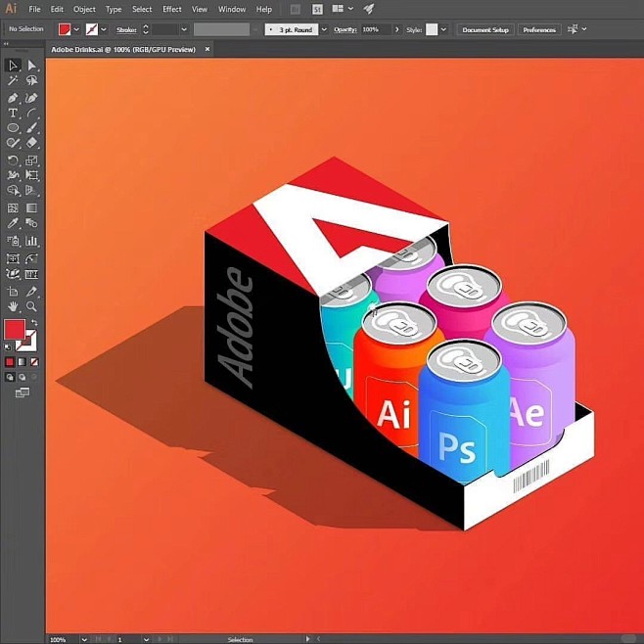Open the graphic Style dropdown
The image size is (644, 644).
point(443,29)
